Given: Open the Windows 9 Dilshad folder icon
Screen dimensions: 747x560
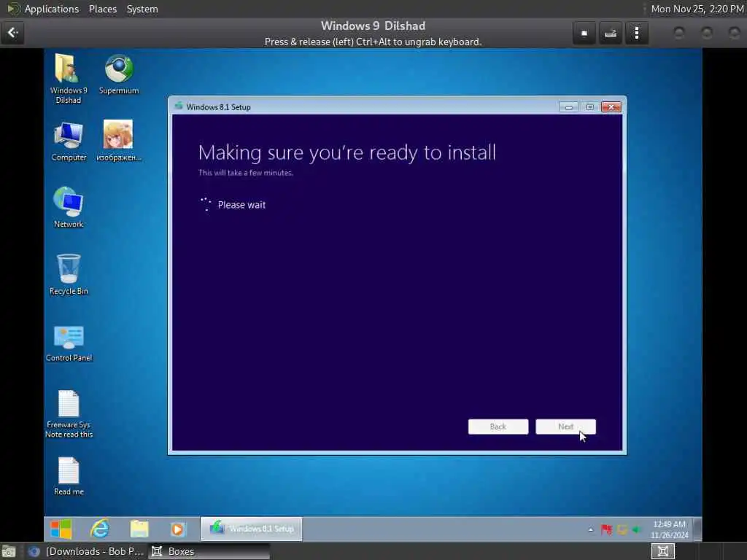Looking at the screenshot, I should pyautogui.click(x=68, y=77).
